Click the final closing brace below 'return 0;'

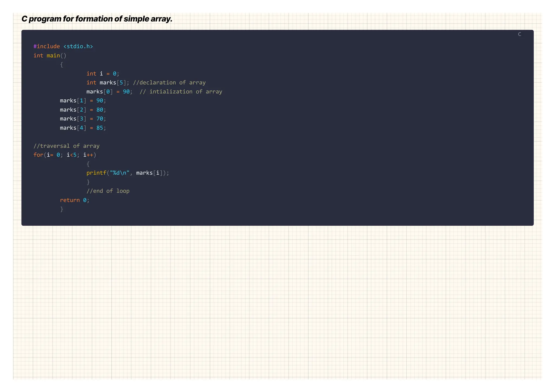point(62,209)
